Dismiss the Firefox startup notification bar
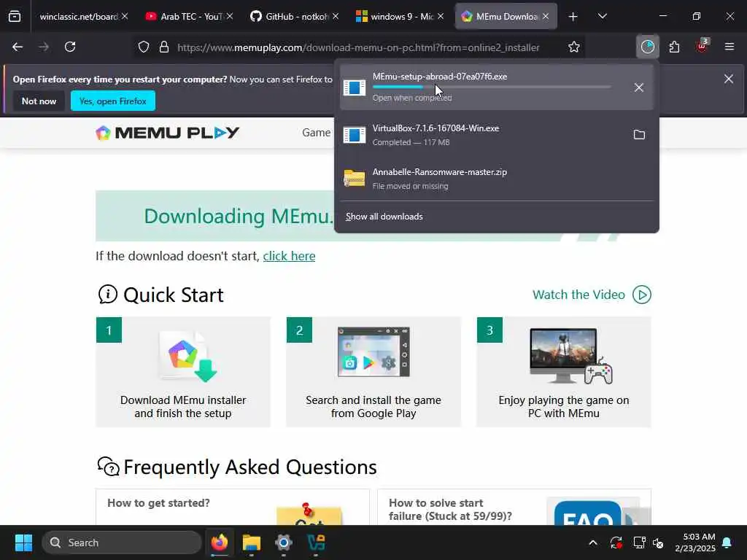The image size is (747, 560). point(729,79)
